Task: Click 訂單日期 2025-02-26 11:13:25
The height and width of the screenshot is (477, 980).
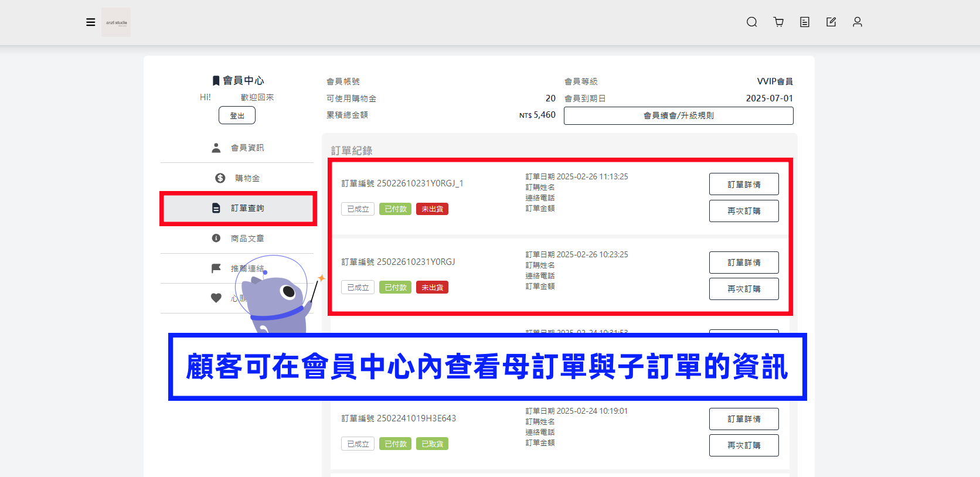Action: (577, 176)
